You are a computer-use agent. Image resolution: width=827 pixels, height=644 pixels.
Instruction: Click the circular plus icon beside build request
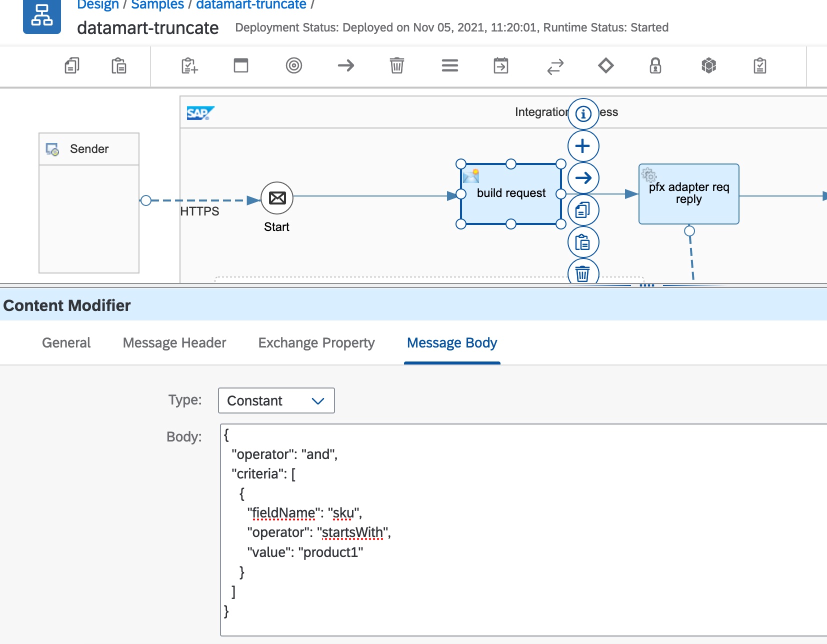point(582,146)
